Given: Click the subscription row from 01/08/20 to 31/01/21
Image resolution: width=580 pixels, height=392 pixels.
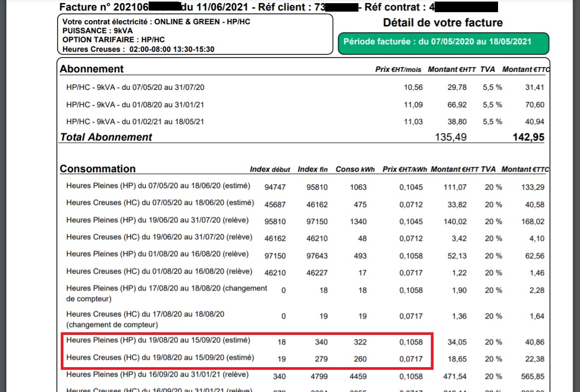Looking at the screenshot, I should point(135,105).
